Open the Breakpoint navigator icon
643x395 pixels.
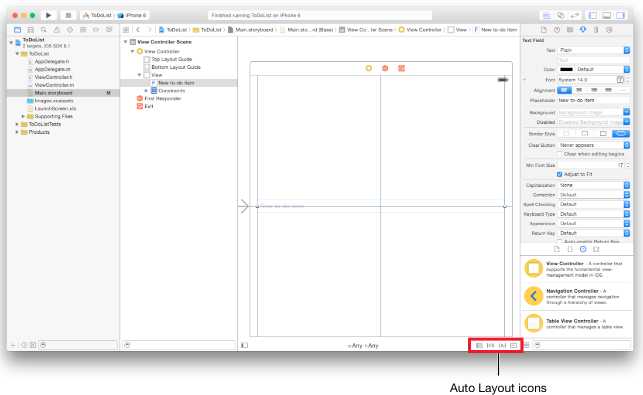96,30
